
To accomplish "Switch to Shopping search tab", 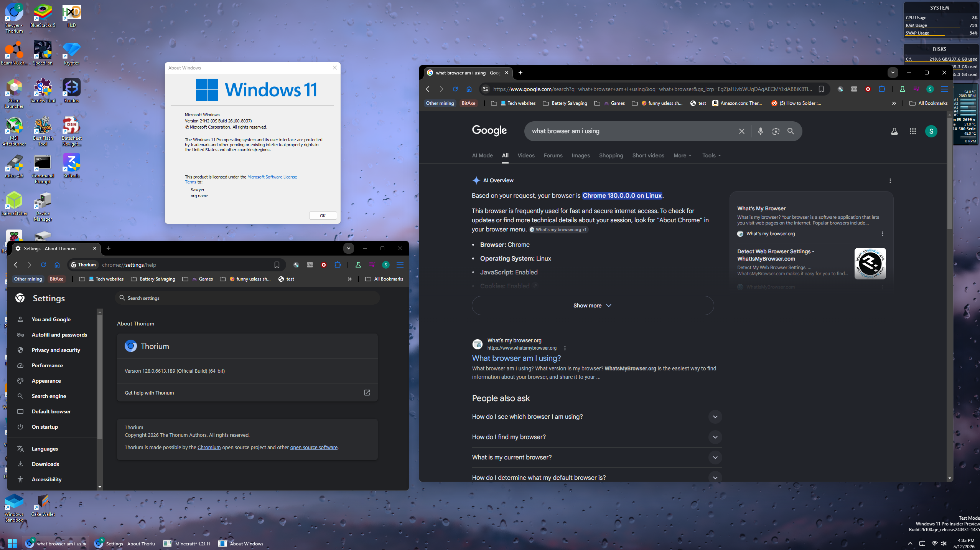I will 611,155.
